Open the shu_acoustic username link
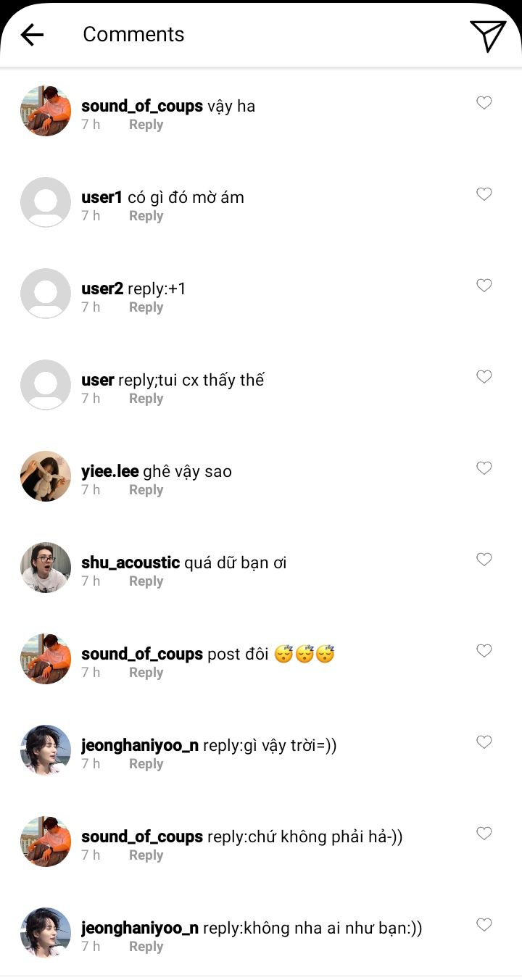Screen dimensions: 522x980 pyautogui.click(x=130, y=562)
